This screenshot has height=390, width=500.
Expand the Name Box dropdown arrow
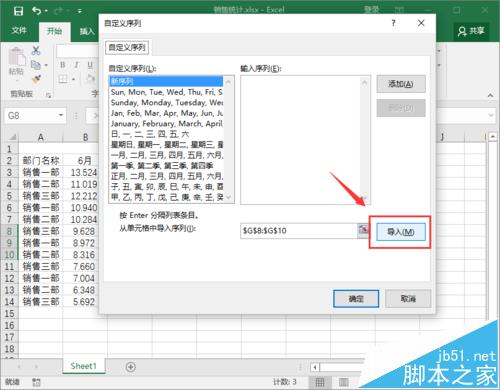coord(61,115)
